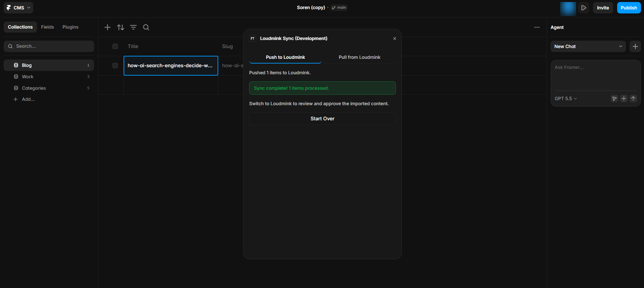Image resolution: width=644 pixels, height=288 pixels.
Task: Open the filter lines tool
Action: (x=133, y=27)
